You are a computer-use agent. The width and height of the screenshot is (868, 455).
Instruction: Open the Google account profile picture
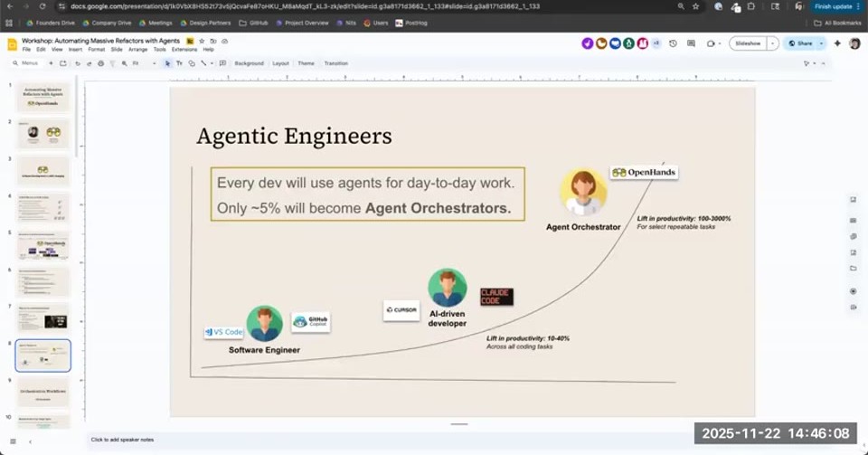(x=854, y=43)
